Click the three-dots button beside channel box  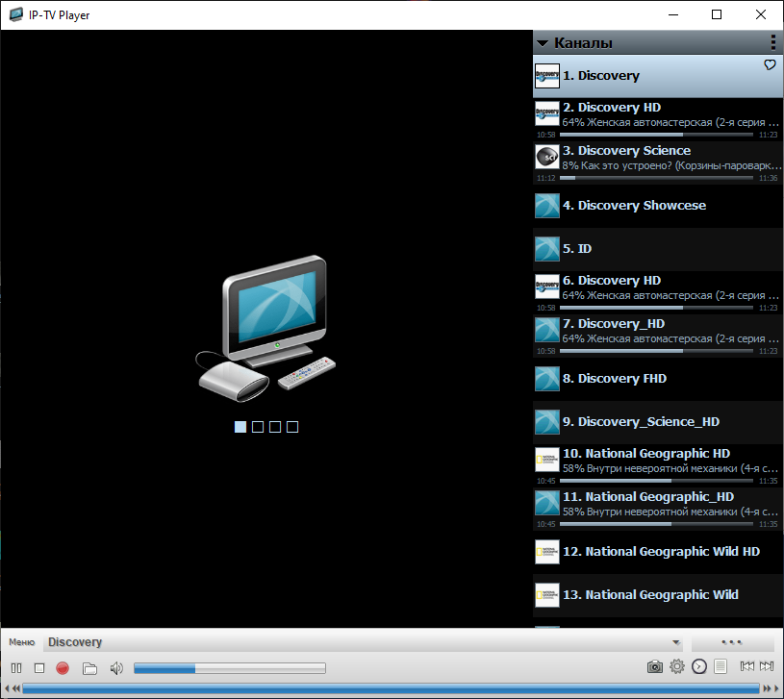tap(731, 642)
